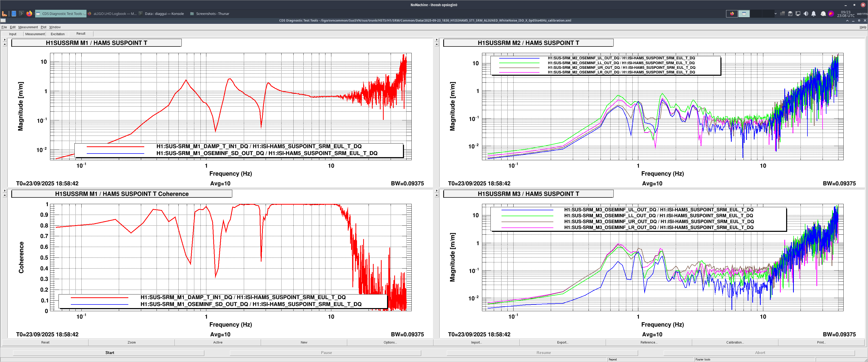Click the volume speaker tray icon

pyautogui.click(x=806, y=14)
